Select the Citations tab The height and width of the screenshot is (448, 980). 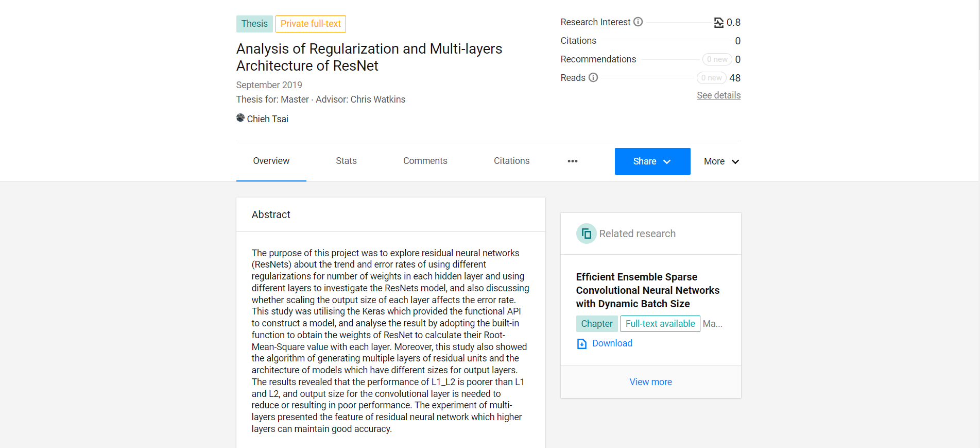click(511, 161)
